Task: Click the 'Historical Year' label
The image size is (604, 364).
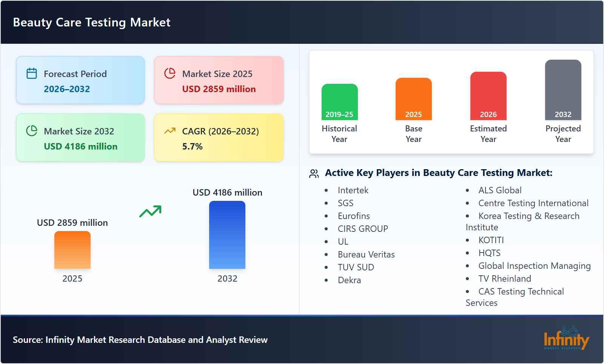Action: pos(339,134)
